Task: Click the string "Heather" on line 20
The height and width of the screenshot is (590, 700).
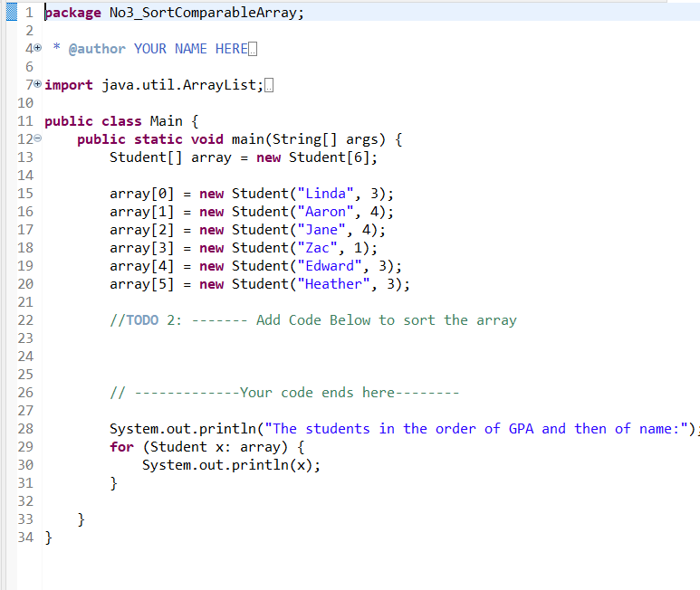Action: click(333, 284)
